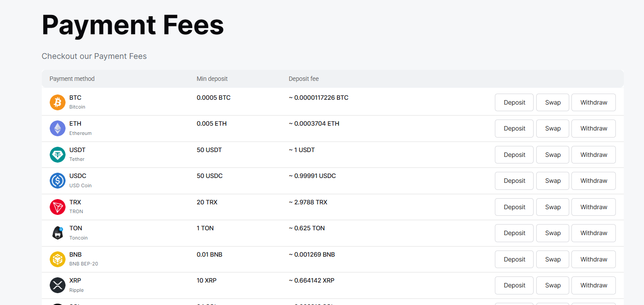Swap USDC using its Swap button
644x305 pixels.
pos(553,181)
